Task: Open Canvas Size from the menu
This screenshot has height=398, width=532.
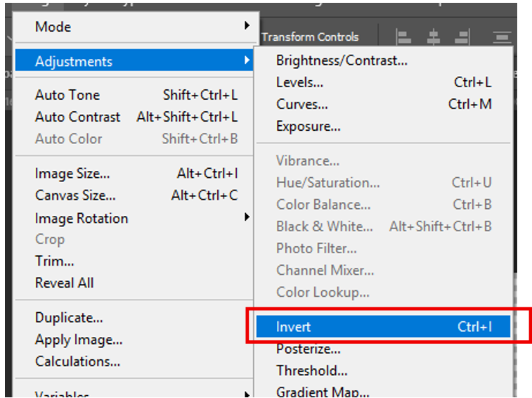Action: (75, 195)
